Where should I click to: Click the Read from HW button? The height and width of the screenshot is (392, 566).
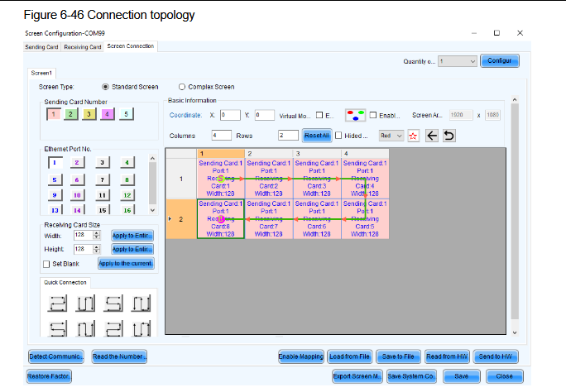(x=447, y=356)
